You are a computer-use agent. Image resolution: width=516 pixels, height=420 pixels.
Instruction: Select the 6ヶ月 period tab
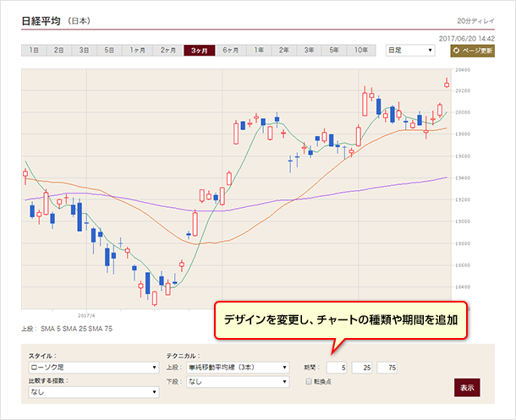[x=229, y=51]
